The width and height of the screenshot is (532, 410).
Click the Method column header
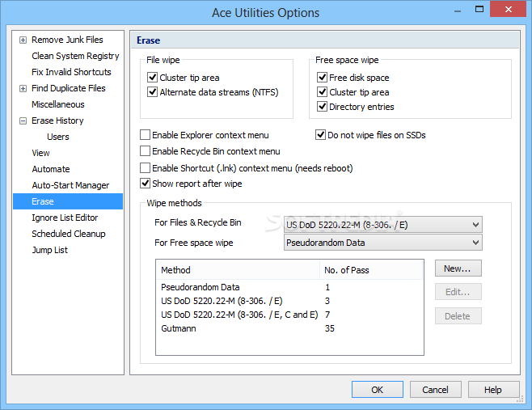point(238,270)
